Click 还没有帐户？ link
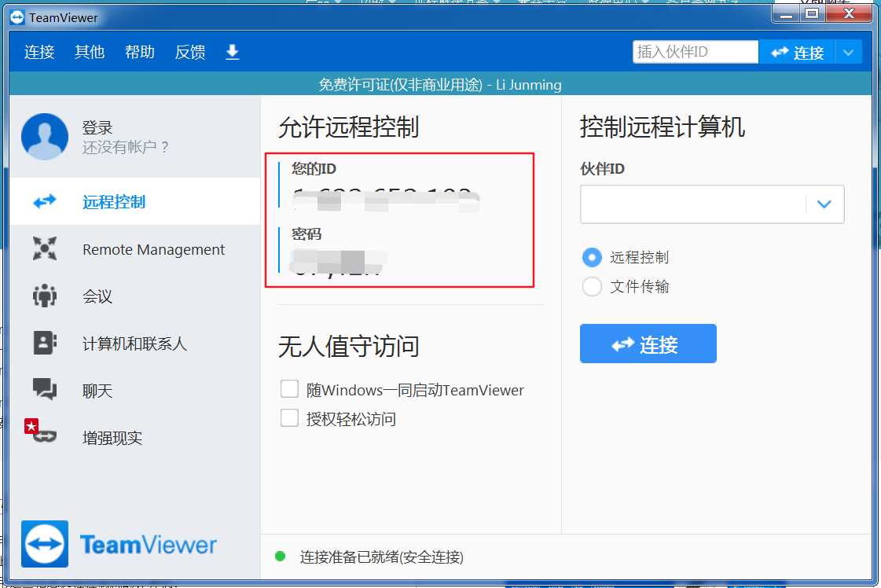 pyautogui.click(x=126, y=147)
